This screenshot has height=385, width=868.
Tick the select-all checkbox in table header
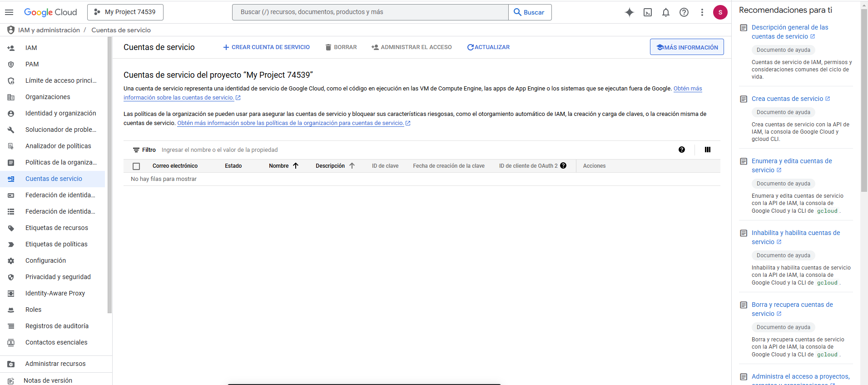pos(136,166)
